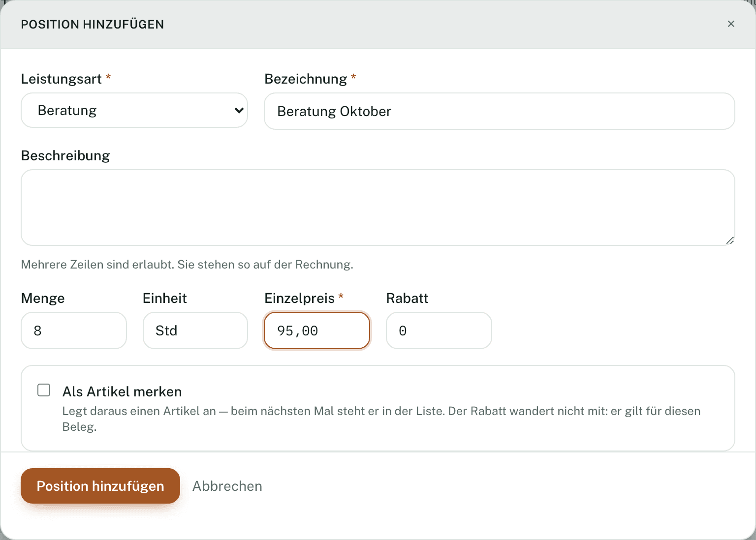Select the Einheit field
Viewport: 756px width, 540px height.
click(x=195, y=330)
